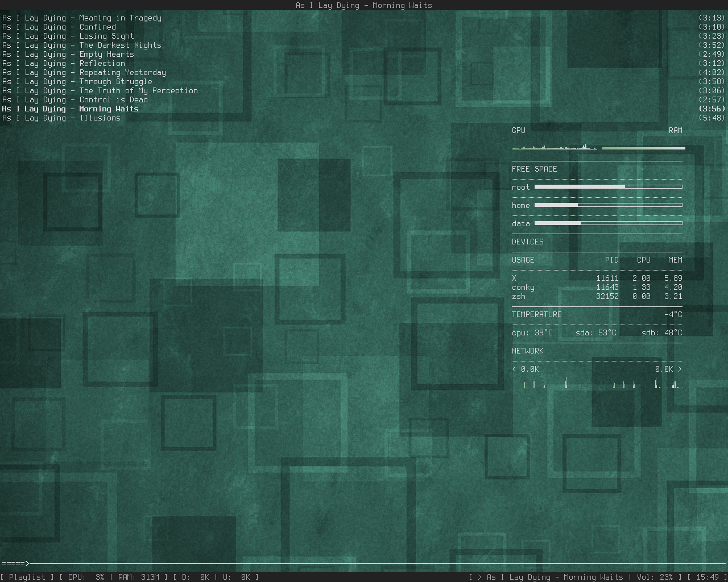Screen dimensions: 728x582
Task: Select the track Empty Hearts
Action: tap(68, 55)
